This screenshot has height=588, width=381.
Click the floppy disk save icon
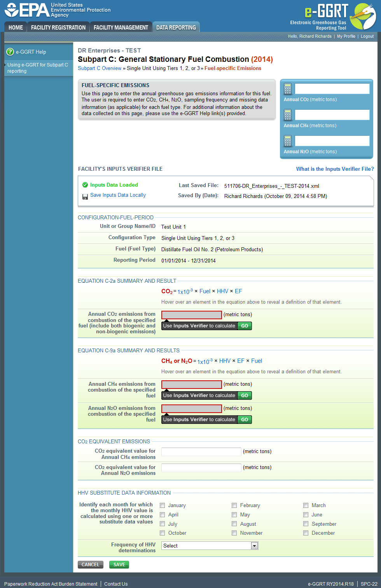click(x=85, y=197)
